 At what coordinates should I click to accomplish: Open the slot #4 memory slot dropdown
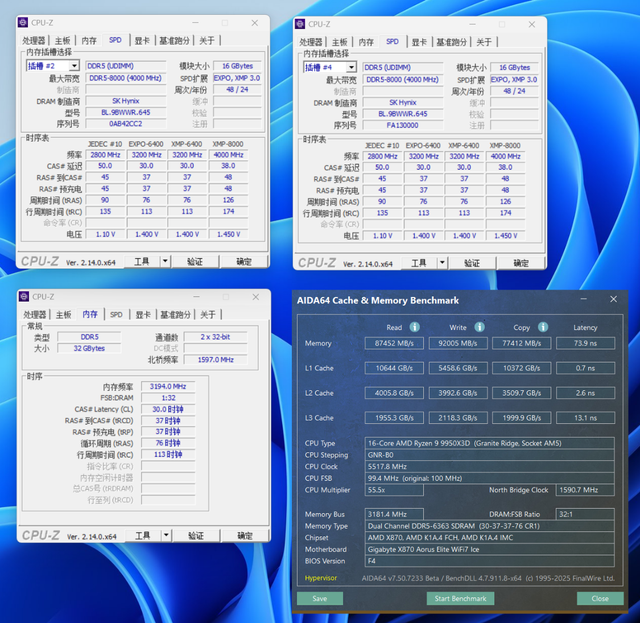point(351,67)
